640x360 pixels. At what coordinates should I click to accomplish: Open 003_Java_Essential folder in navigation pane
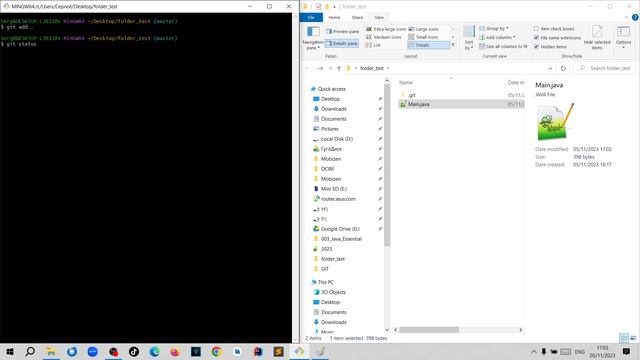[x=341, y=239]
